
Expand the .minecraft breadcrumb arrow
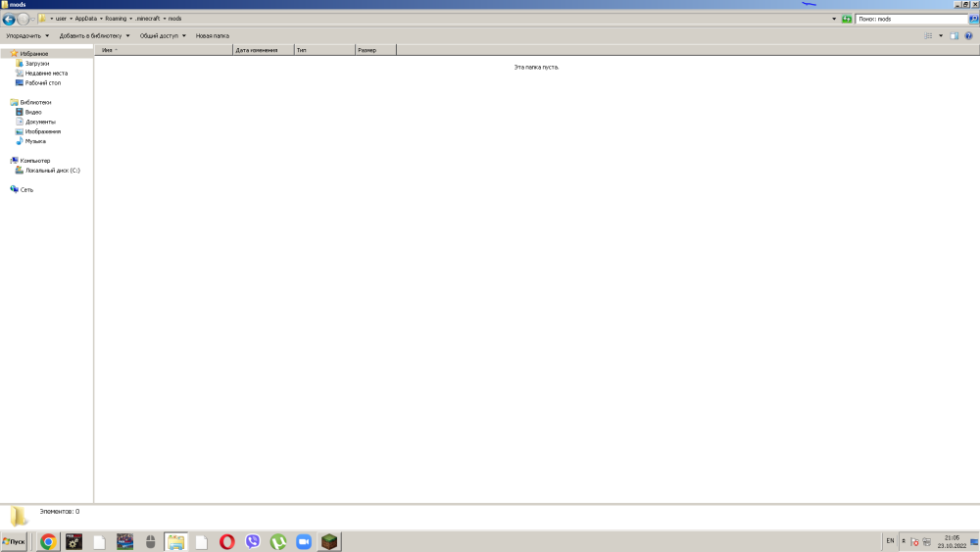point(165,19)
